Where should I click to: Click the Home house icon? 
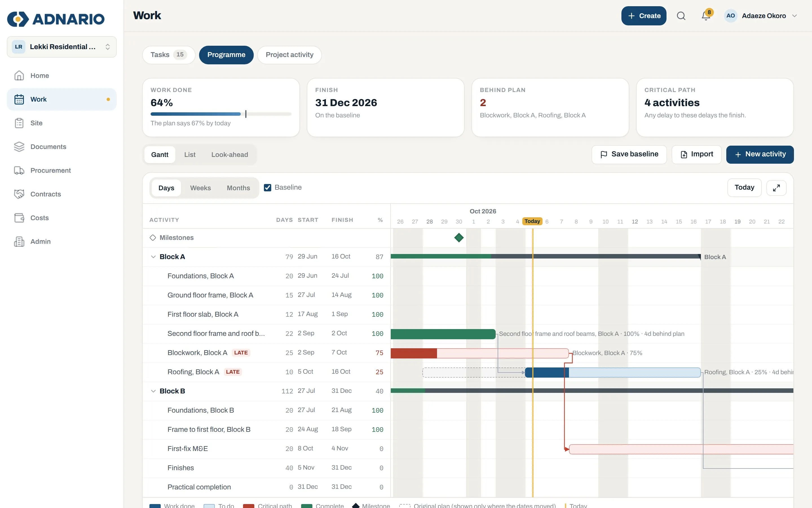(x=19, y=76)
